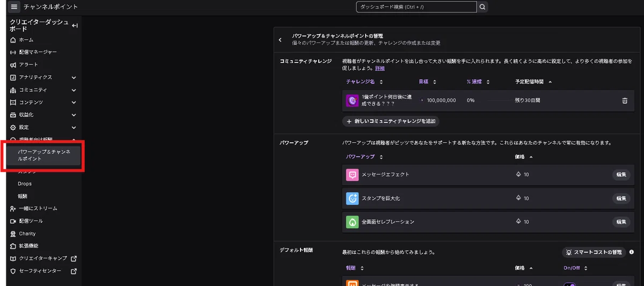This screenshot has height=286, width=644.
Task: Click the 収益化 icon in the sidebar
Action: click(x=13, y=115)
